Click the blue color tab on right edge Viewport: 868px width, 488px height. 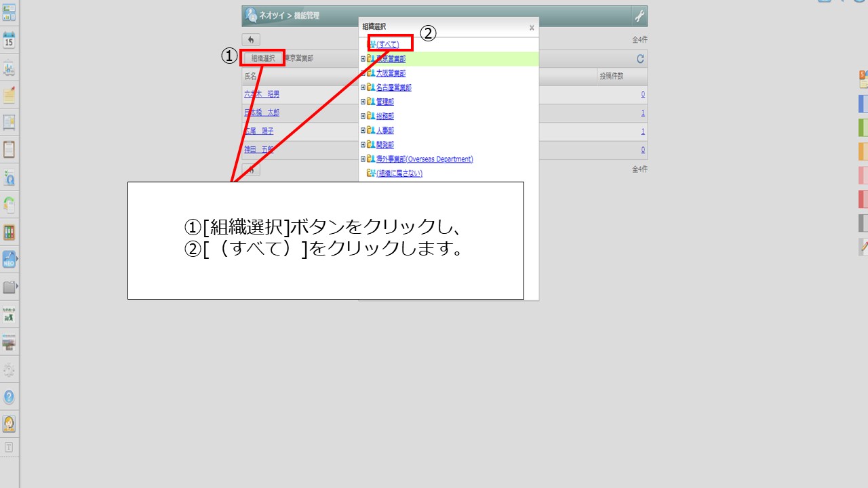click(x=863, y=103)
